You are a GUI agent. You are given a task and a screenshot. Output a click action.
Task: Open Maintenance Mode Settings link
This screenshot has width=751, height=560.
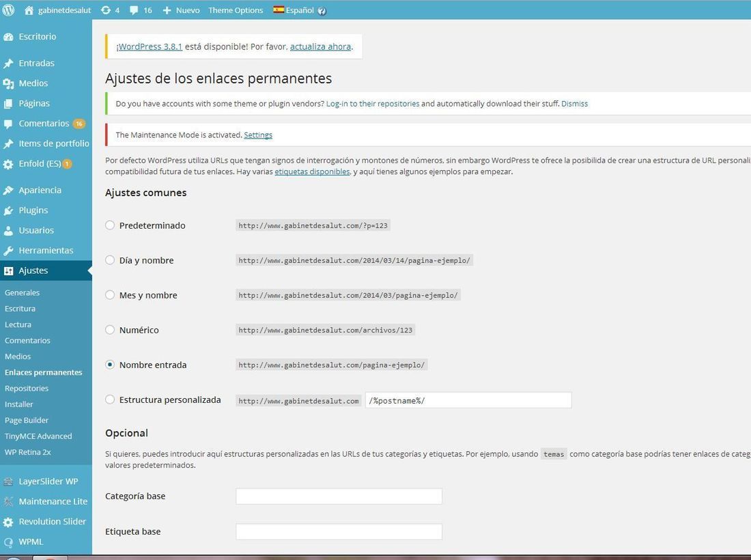coord(258,135)
